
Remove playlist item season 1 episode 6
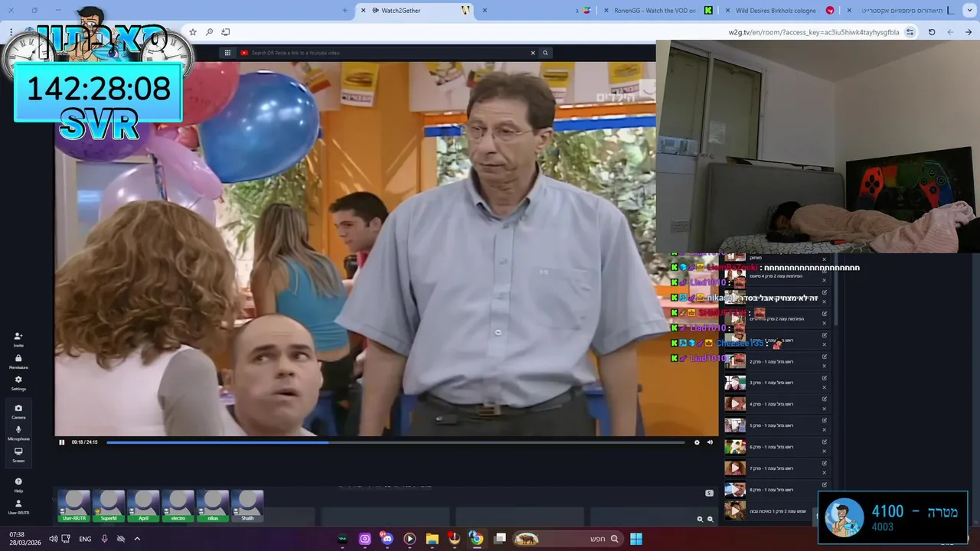825,452
